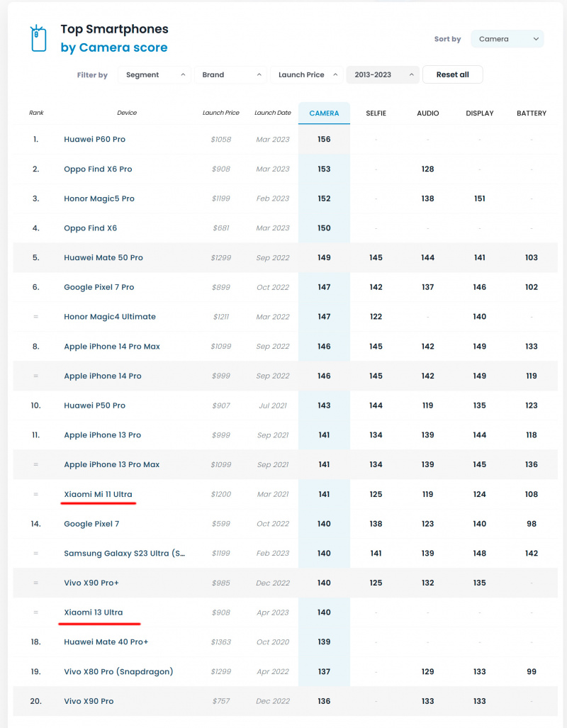567x728 pixels.
Task: Click the Xiaomi Mi 11 Ultra link
Action: [98, 494]
